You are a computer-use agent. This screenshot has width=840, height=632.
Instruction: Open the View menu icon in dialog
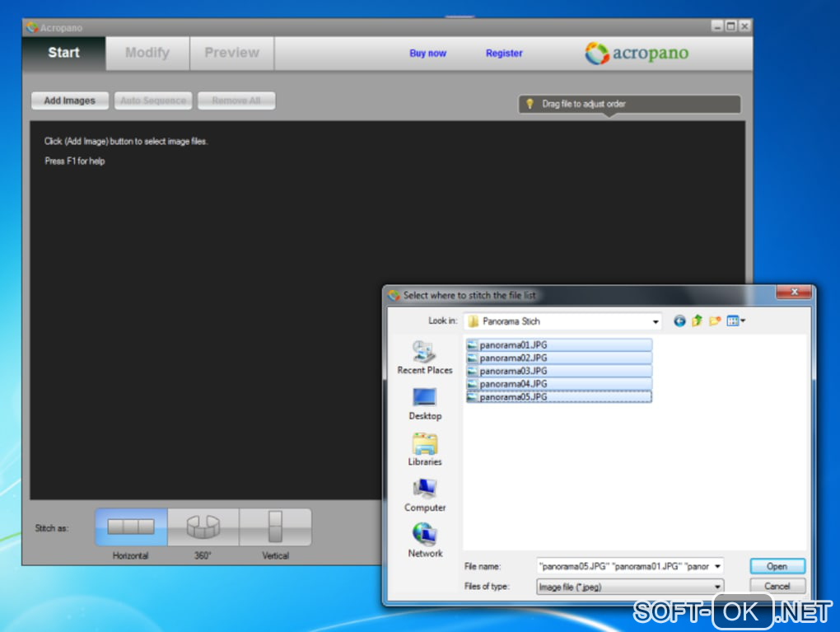[x=735, y=321]
